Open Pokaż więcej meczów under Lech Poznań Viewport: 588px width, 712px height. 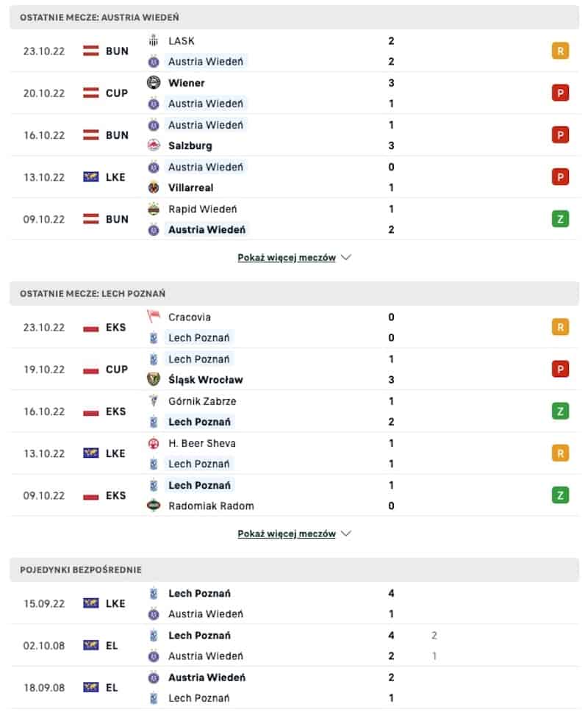click(x=287, y=533)
